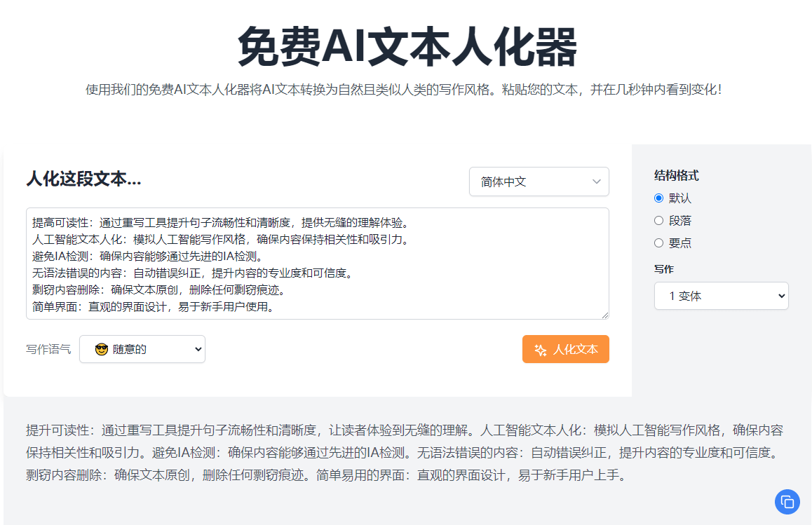Choose the 段落 radio button
This screenshot has width=812, height=525.
[658, 221]
